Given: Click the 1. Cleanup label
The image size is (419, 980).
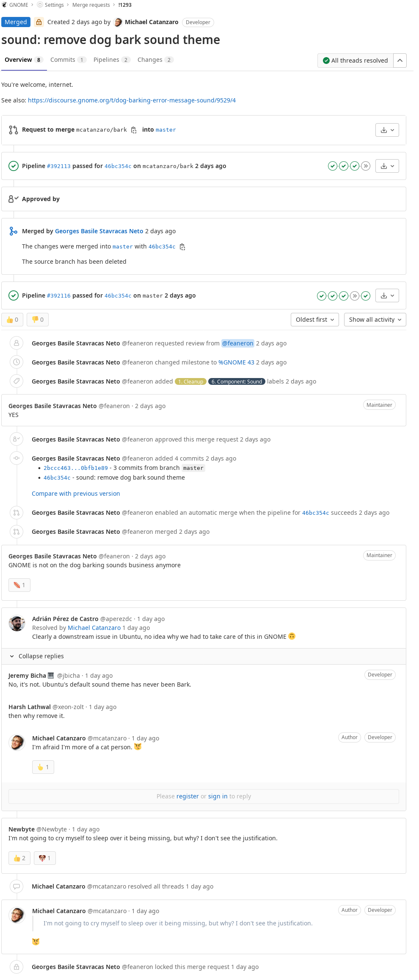Looking at the screenshot, I should pyautogui.click(x=190, y=381).
